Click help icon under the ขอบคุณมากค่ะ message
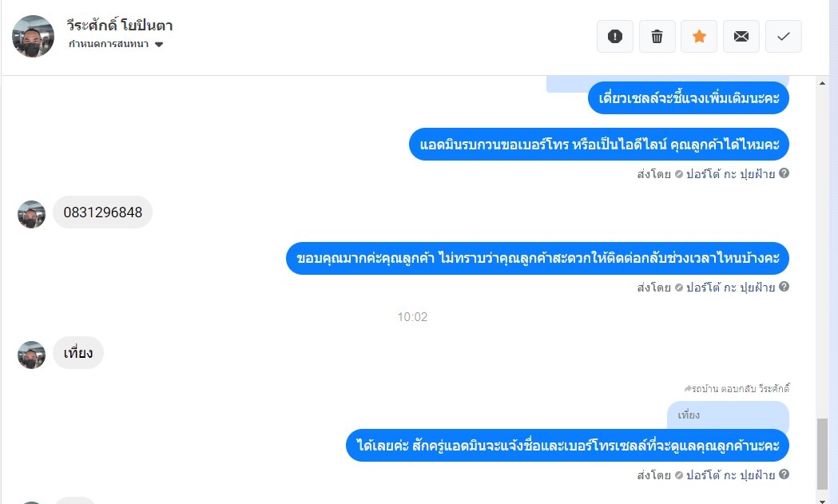 pyautogui.click(x=784, y=287)
